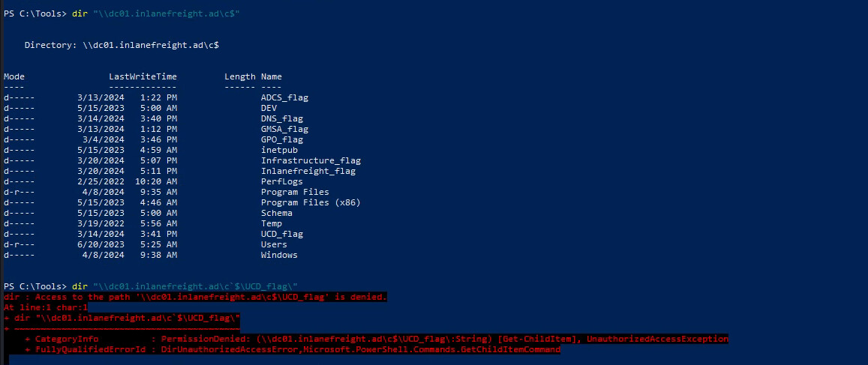The height and width of the screenshot is (365, 868).
Task: Select the DEV folder entry
Action: pos(269,108)
